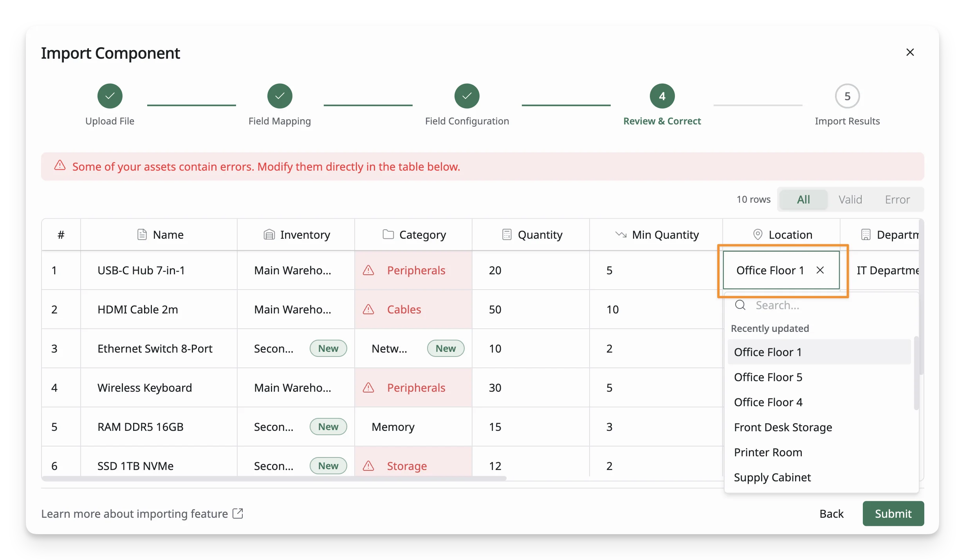
Task: Click the Memory category cell for RAM DDR5
Action: click(413, 427)
